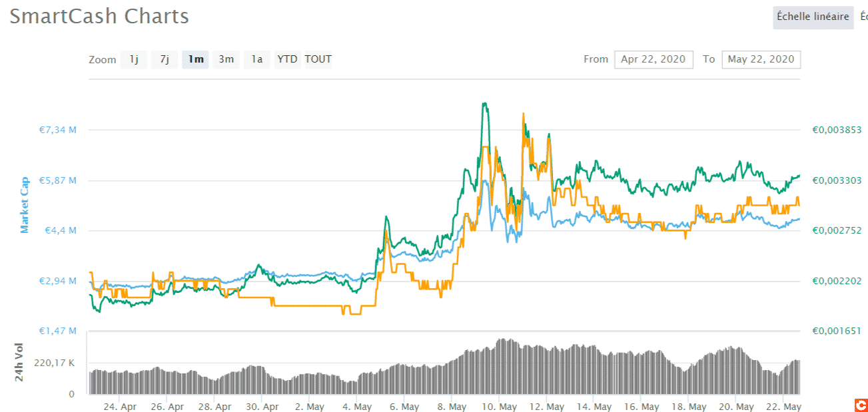Click the orange CoinMarketCap logo icon
This screenshot has height=412, width=868.
(861, 405)
